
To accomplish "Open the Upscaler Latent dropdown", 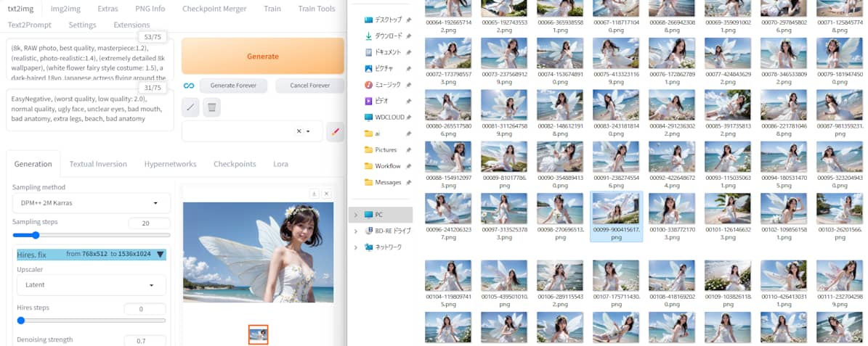I will coord(92,285).
